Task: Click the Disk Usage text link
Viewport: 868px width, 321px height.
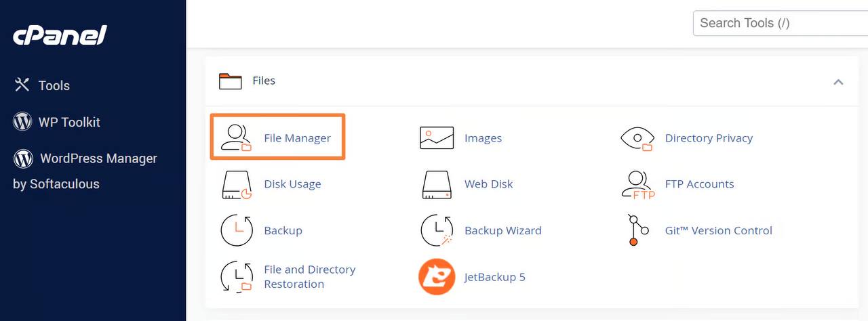Action: [x=292, y=184]
